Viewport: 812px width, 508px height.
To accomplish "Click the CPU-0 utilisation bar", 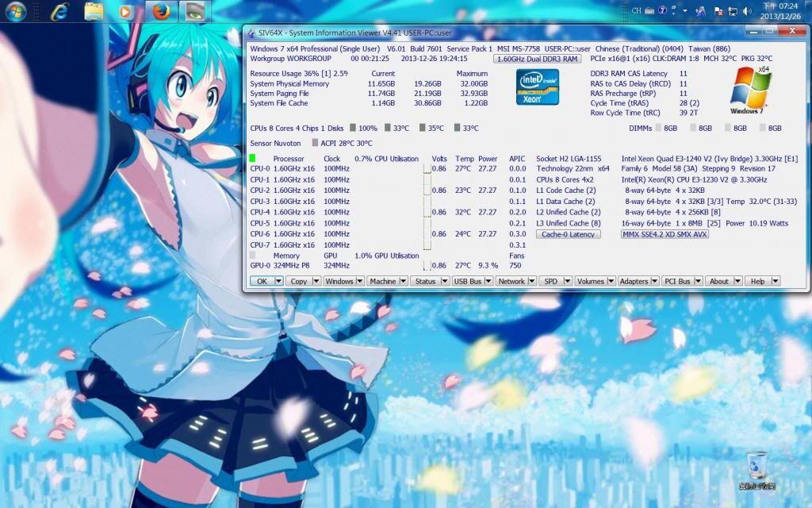I will (427, 168).
